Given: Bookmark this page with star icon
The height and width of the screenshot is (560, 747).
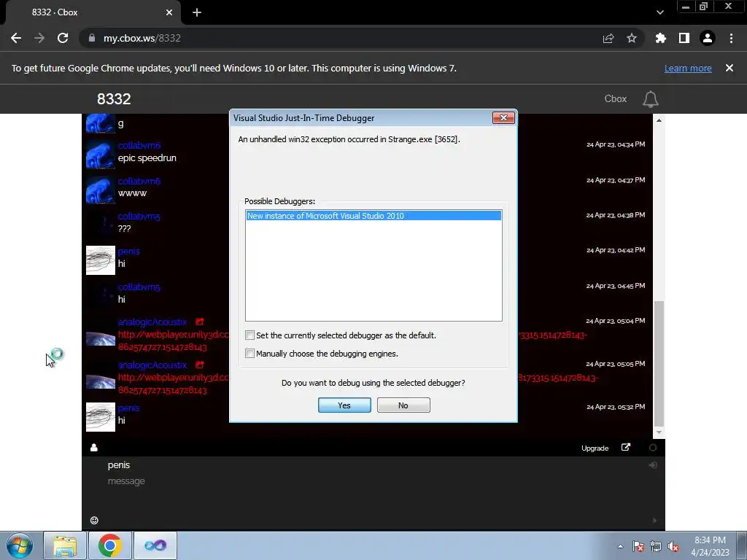Looking at the screenshot, I should tap(632, 38).
